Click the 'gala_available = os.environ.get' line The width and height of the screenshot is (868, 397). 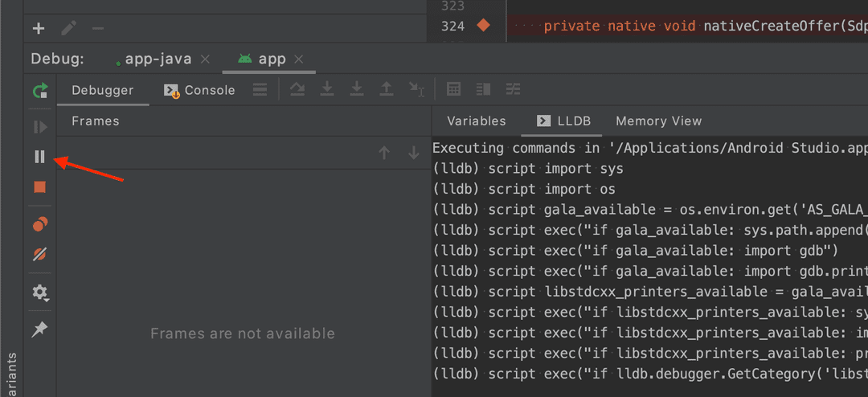650,209
